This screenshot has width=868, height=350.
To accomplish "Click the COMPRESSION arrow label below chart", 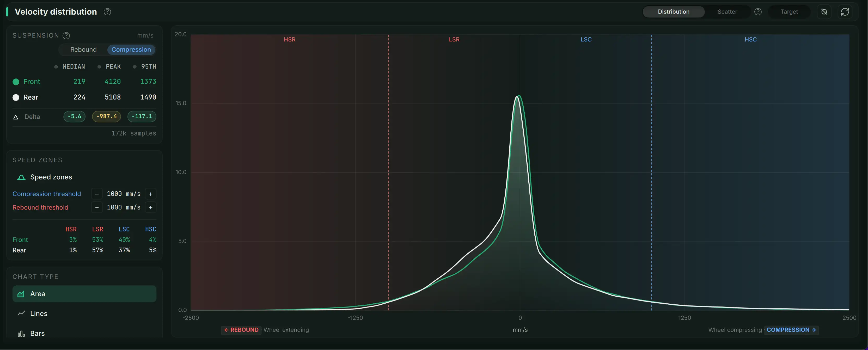I will [x=791, y=330].
